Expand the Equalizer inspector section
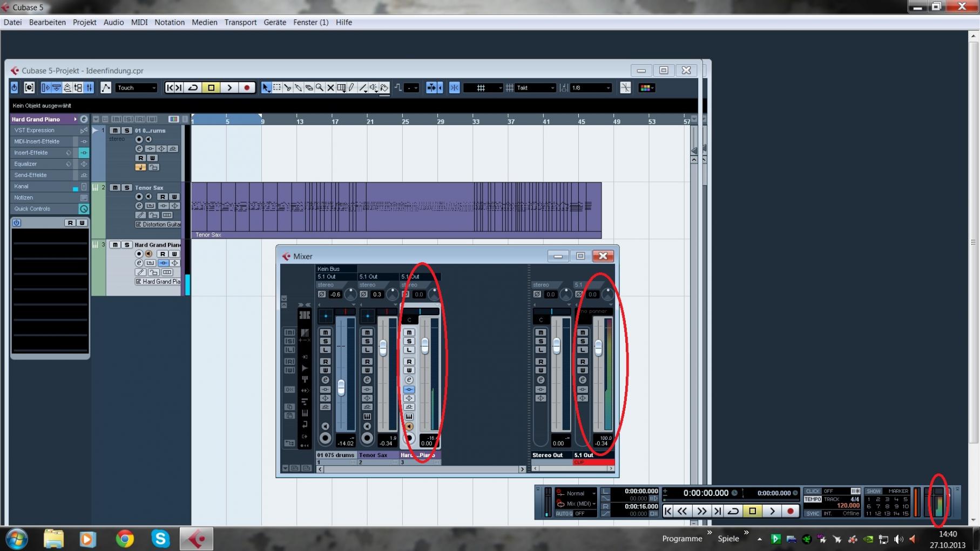Image resolution: width=980 pixels, height=551 pixels. click(49, 164)
